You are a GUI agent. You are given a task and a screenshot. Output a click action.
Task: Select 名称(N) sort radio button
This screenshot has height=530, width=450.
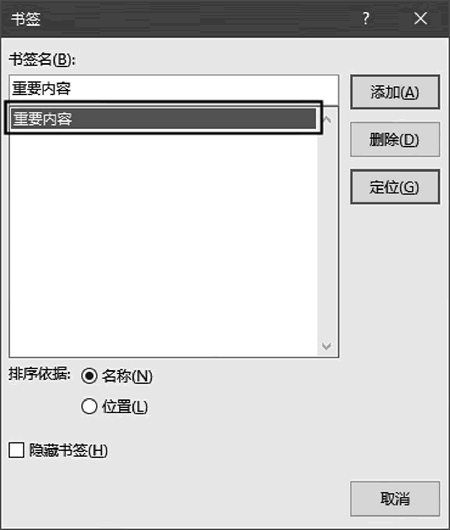click(x=89, y=376)
